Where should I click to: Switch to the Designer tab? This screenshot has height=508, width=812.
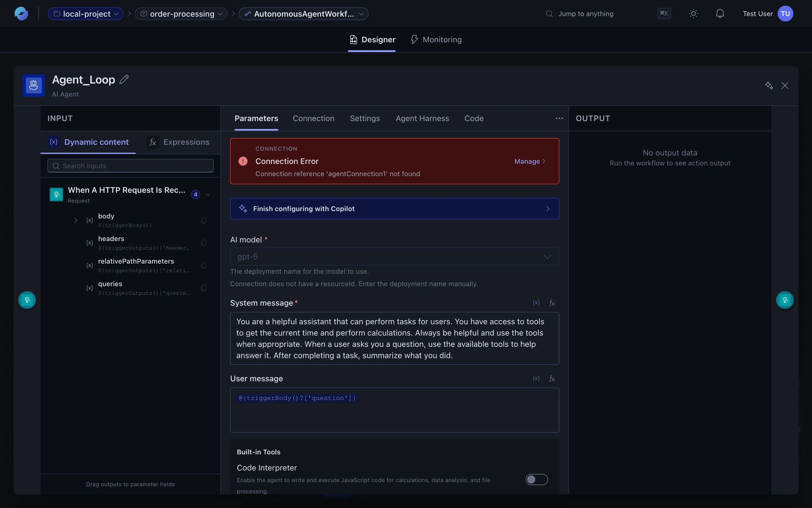point(372,40)
